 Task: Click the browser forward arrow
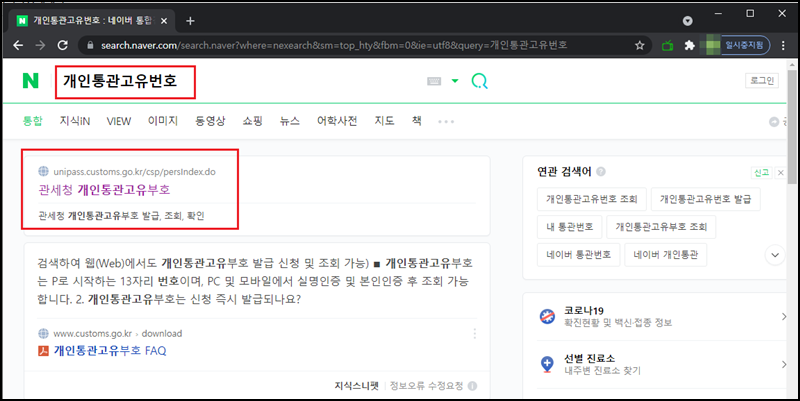(x=40, y=45)
